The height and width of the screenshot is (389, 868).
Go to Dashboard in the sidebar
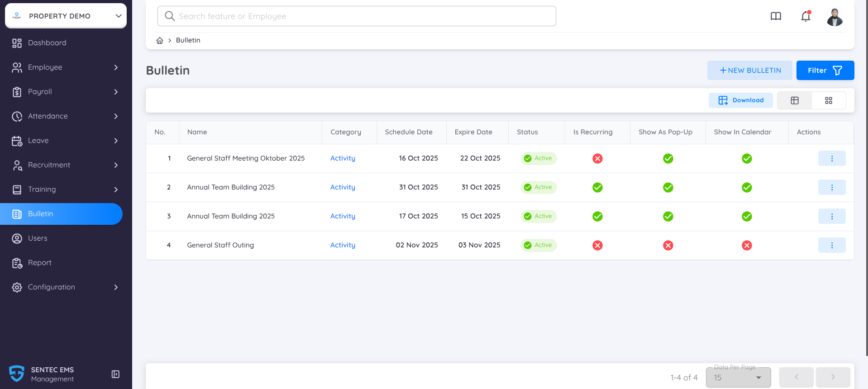click(x=47, y=43)
